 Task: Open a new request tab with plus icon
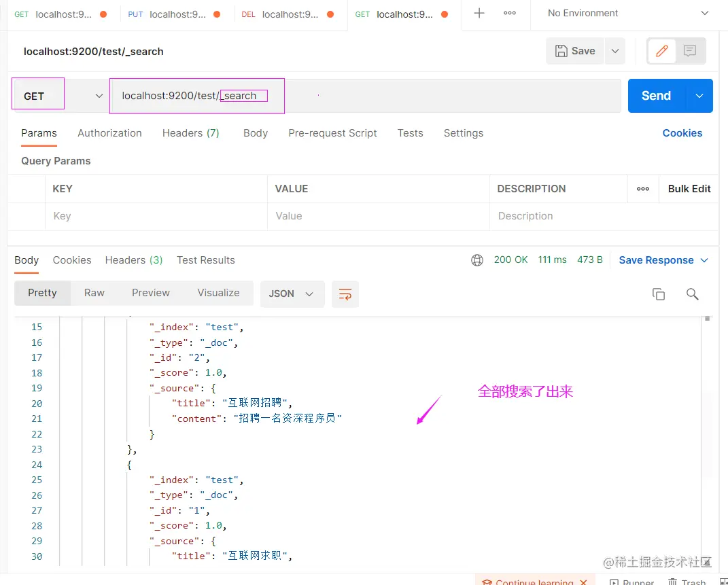point(479,14)
